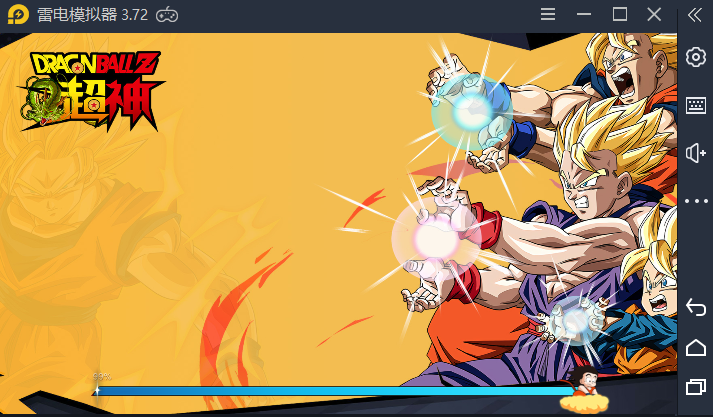The image size is (713, 418).
Task: Click the Dragon Ball Z game logo
Action: point(91,91)
